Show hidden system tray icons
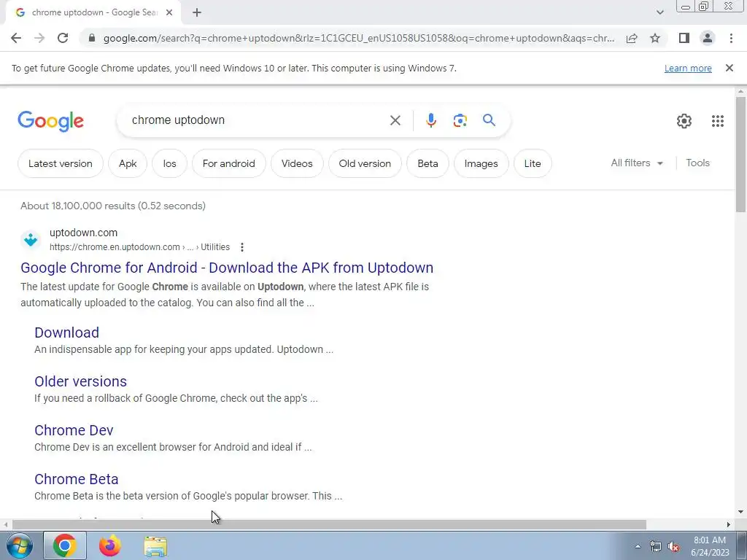The image size is (747, 560). 638,546
